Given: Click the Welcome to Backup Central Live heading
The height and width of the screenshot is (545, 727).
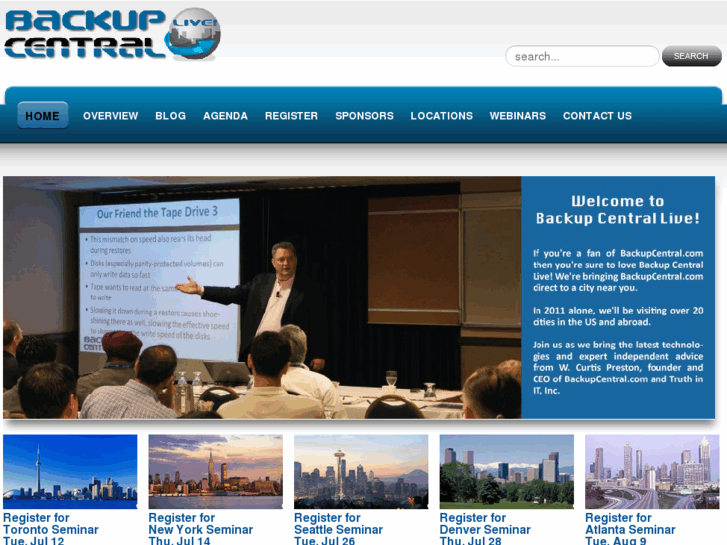Looking at the screenshot, I should [x=618, y=210].
